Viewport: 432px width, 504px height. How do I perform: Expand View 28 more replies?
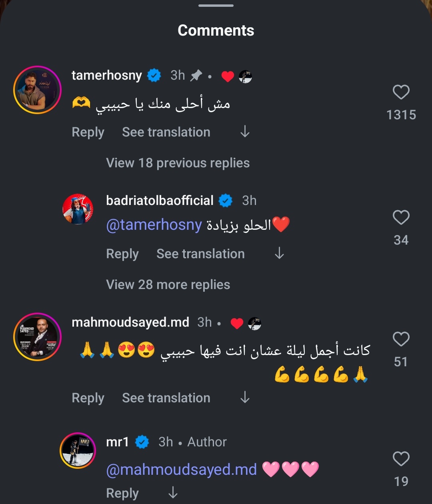click(168, 285)
